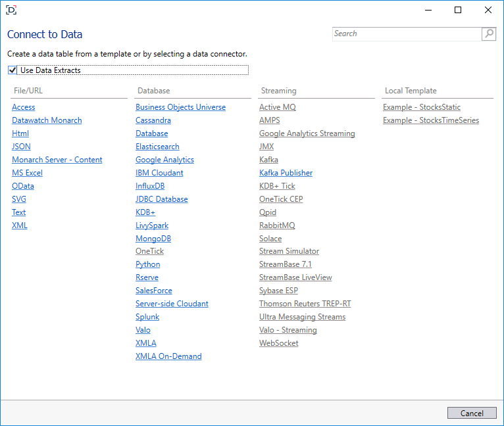This screenshot has width=504, height=426.
Task: Click inside the Search input field
Action: point(406,34)
